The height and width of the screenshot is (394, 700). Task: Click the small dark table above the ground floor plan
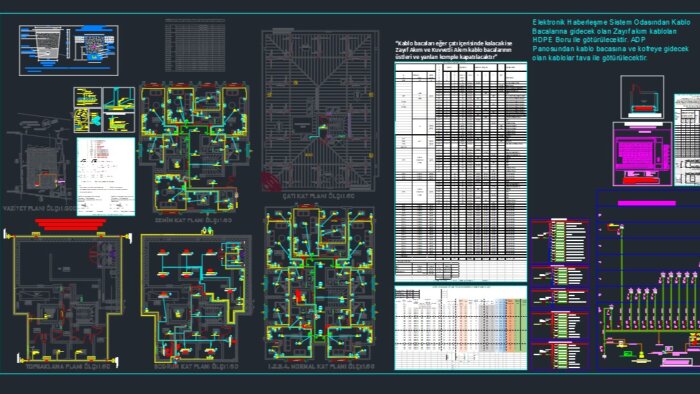[x=195, y=45]
